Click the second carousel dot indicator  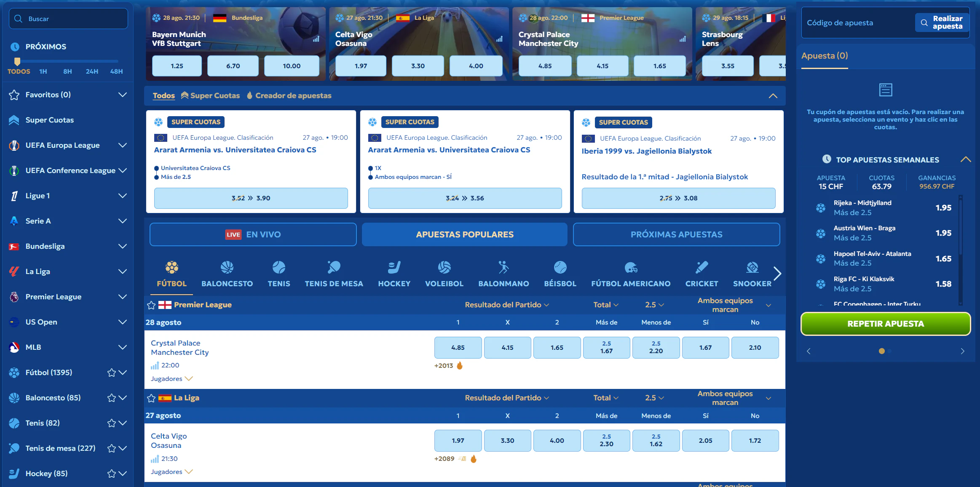coord(890,351)
